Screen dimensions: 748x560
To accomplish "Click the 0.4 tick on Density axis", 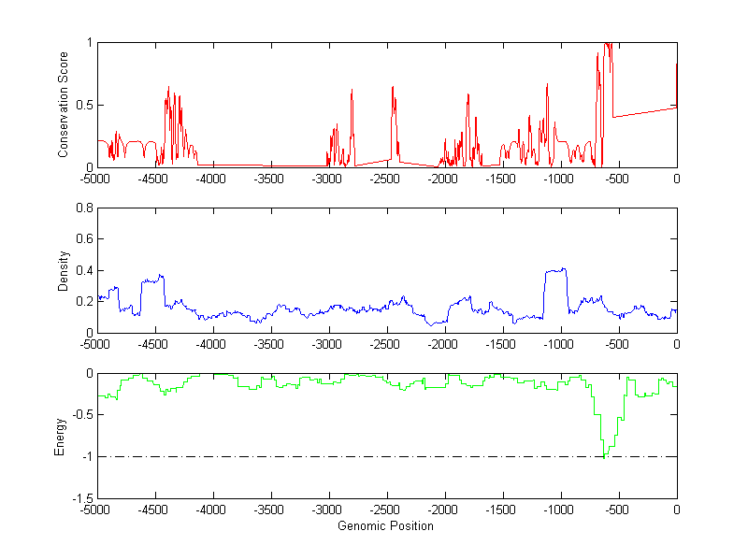I will coord(82,270).
